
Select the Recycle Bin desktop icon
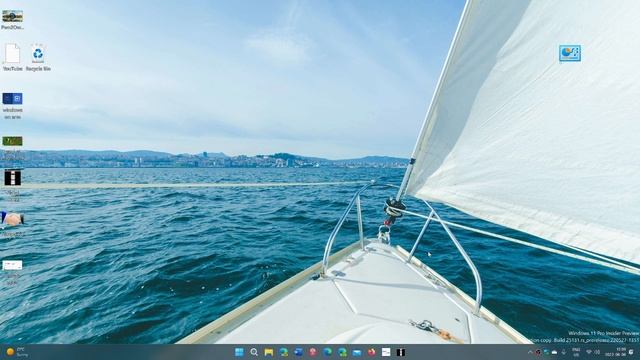pos(38,58)
